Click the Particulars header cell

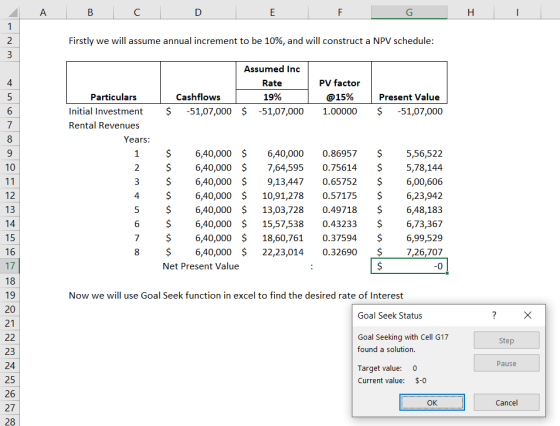click(x=113, y=97)
